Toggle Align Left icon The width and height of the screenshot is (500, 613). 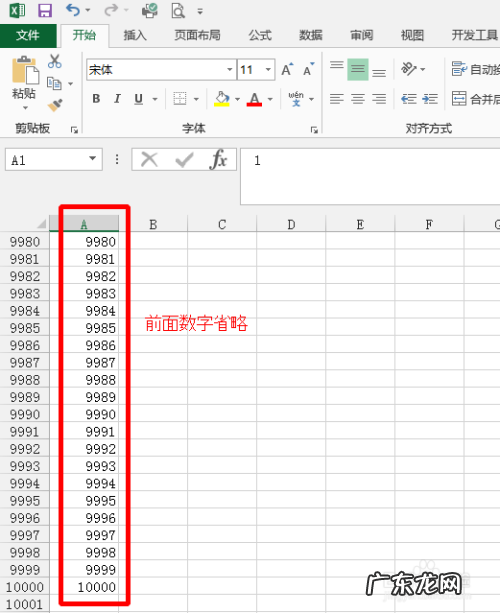(337, 99)
